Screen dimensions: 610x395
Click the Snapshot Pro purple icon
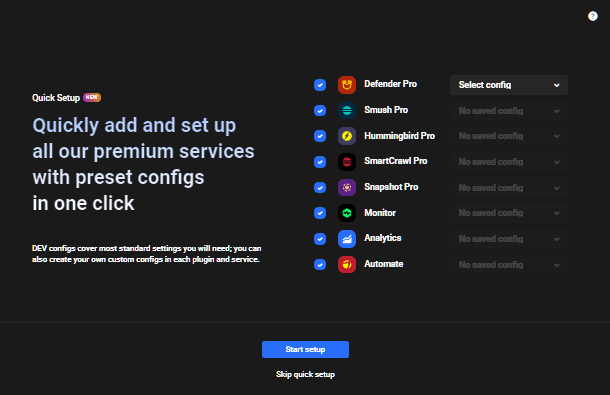click(x=347, y=188)
